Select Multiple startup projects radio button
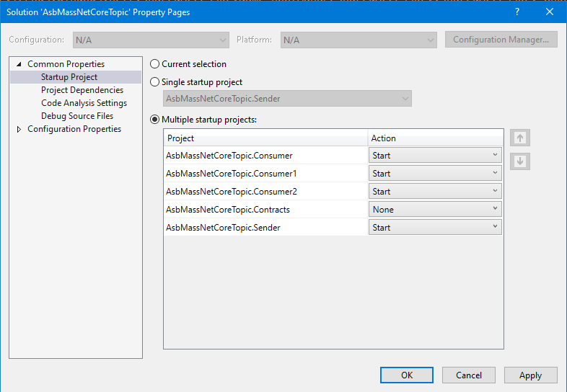The width and height of the screenshot is (567, 392). (155, 120)
